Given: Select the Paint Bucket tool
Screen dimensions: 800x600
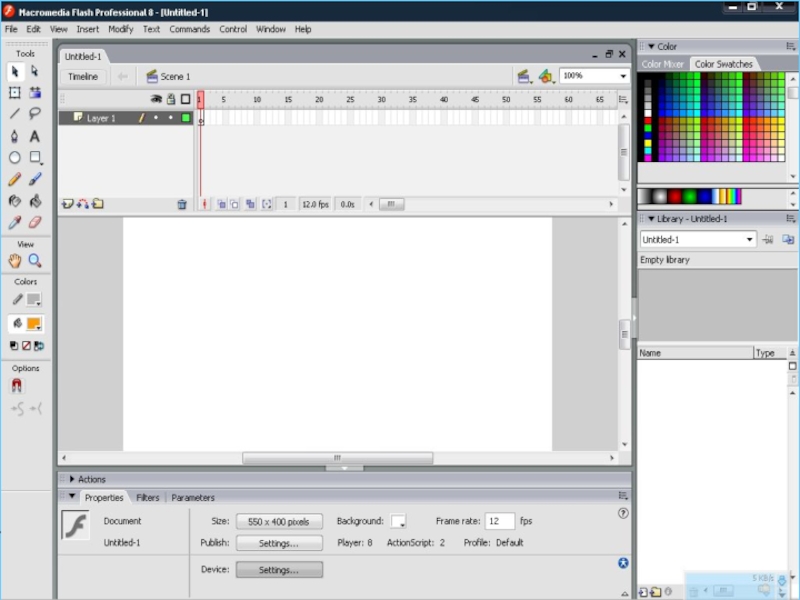Looking at the screenshot, I should click(35, 201).
